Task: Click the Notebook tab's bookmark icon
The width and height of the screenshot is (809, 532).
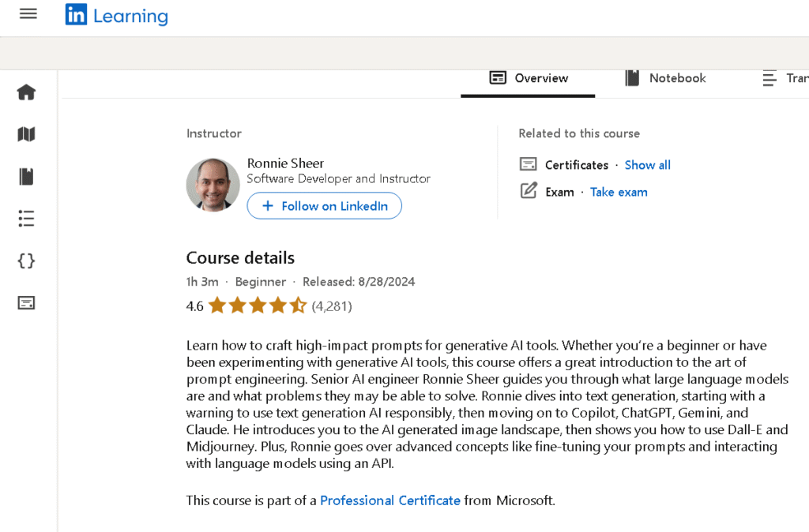Action: (x=632, y=77)
